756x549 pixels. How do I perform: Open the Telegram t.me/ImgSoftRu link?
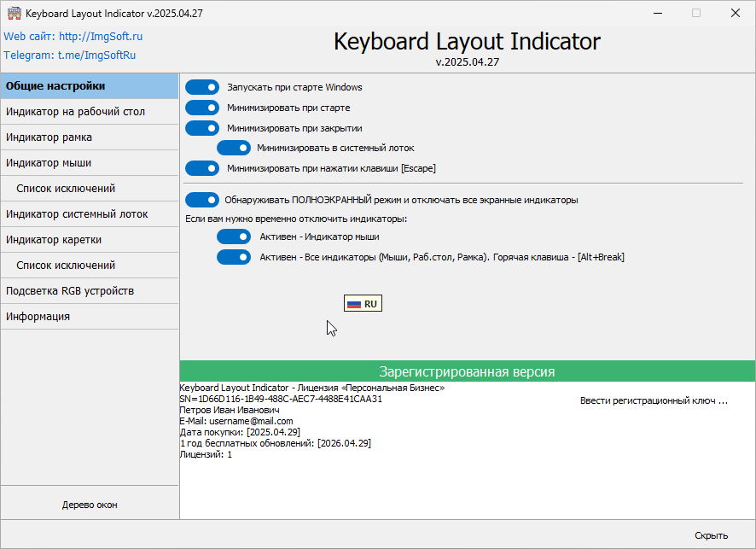(69, 55)
